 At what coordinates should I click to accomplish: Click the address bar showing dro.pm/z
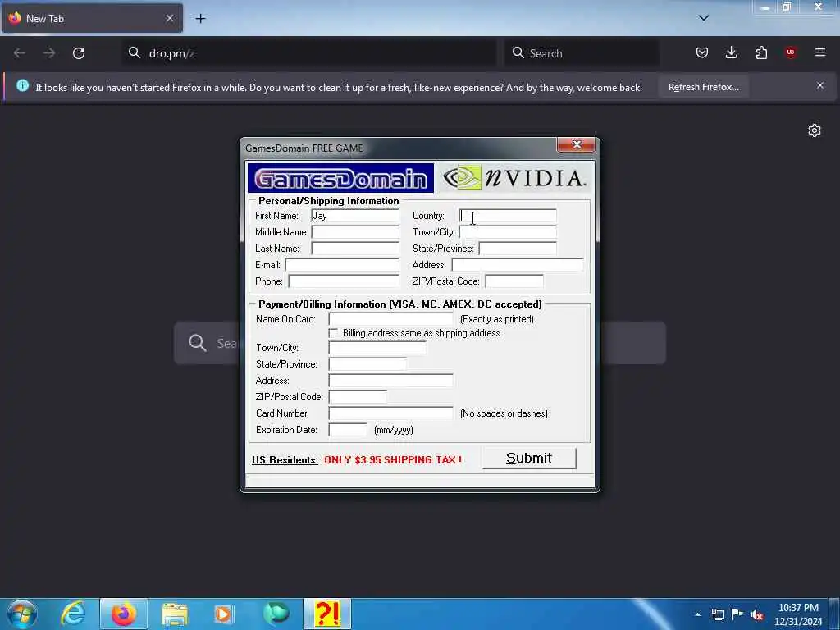click(309, 53)
